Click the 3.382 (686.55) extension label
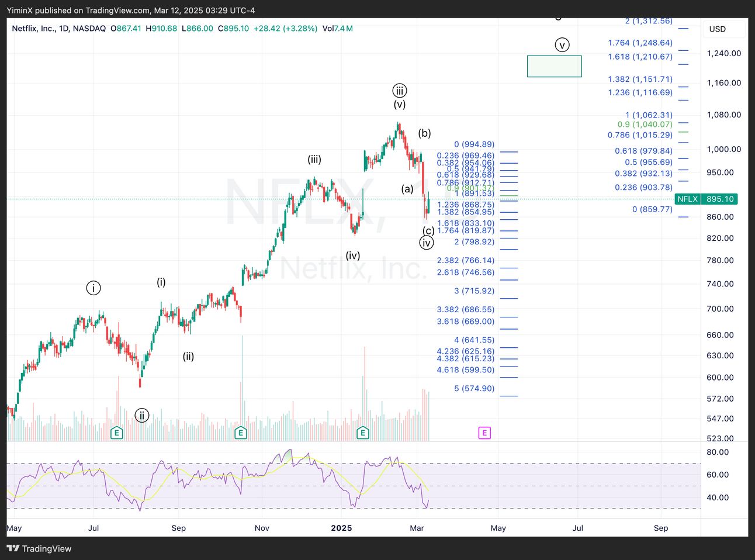Viewport: 755px width, 560px height. point(466,310)
